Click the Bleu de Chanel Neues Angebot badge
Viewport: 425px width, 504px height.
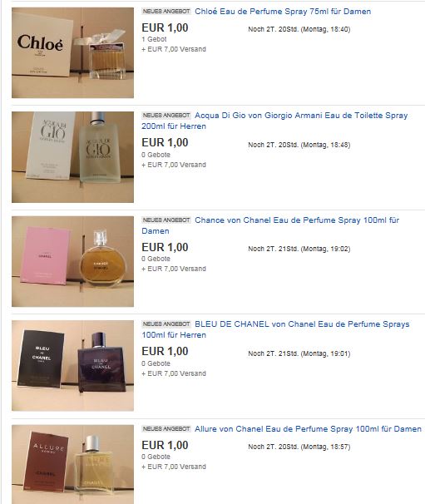coord(166,324)
